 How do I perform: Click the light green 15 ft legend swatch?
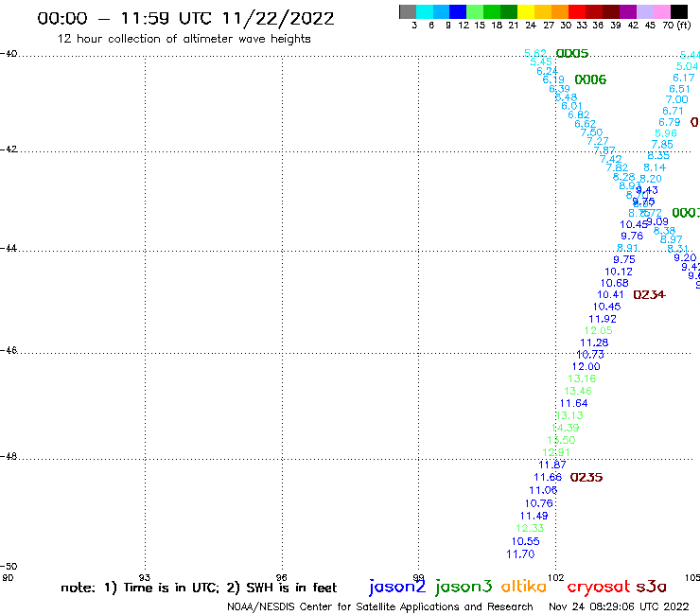click(x=476, y=11)
